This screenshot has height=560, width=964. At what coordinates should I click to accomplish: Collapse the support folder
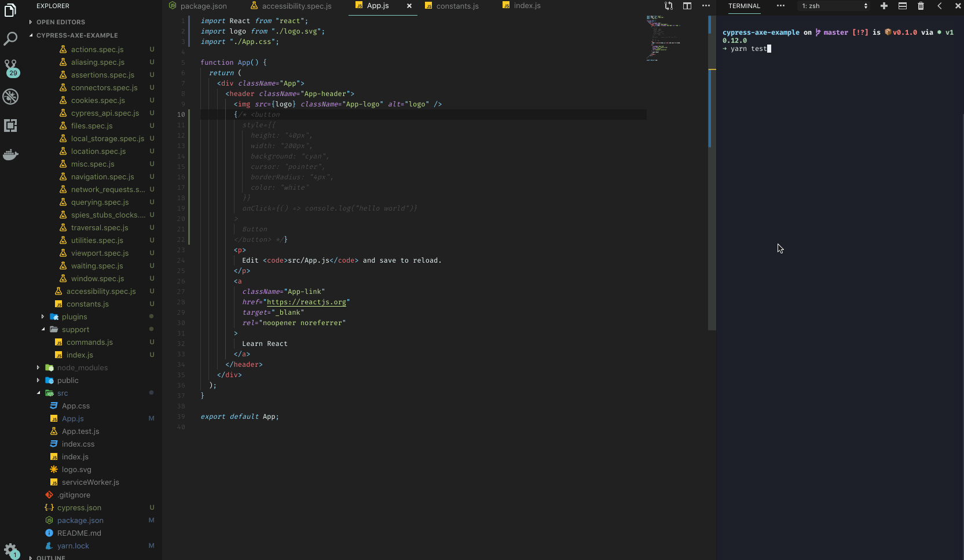point(75,330)
